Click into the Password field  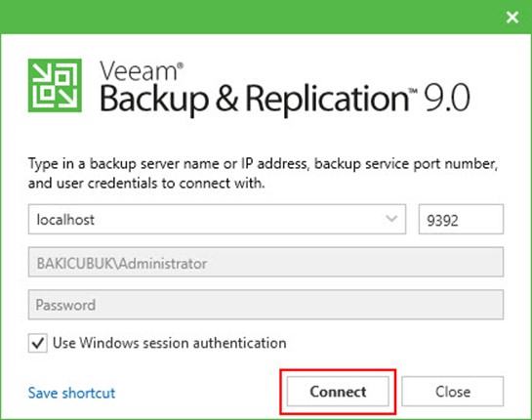(x=266, y=305)
